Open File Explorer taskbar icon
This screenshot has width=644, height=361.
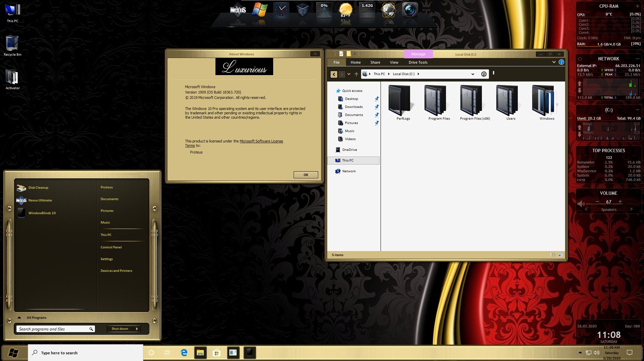[x=200, y=353]
